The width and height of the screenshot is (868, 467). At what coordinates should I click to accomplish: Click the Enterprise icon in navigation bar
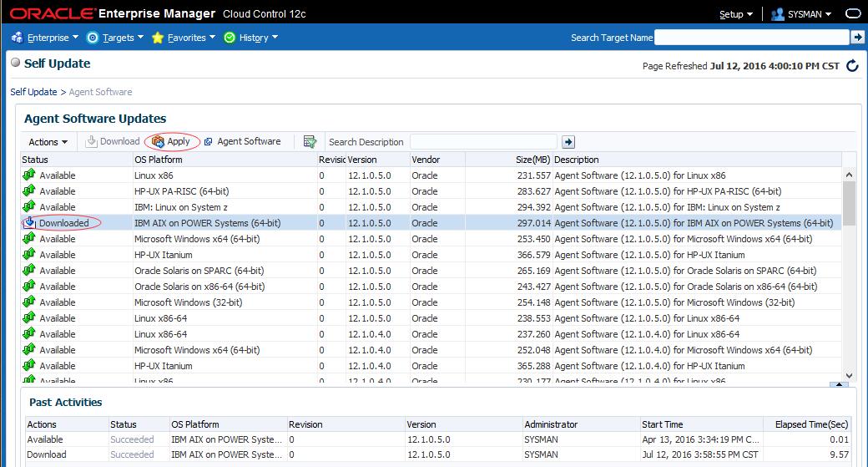click(18, 38)
